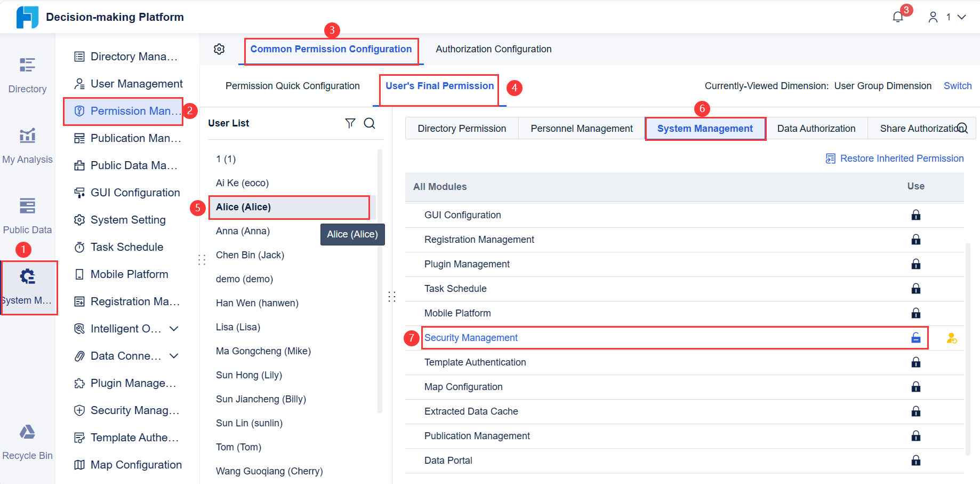Open the notification bell
Viewport: 980px width, 484px height.
tap(897, 17)
